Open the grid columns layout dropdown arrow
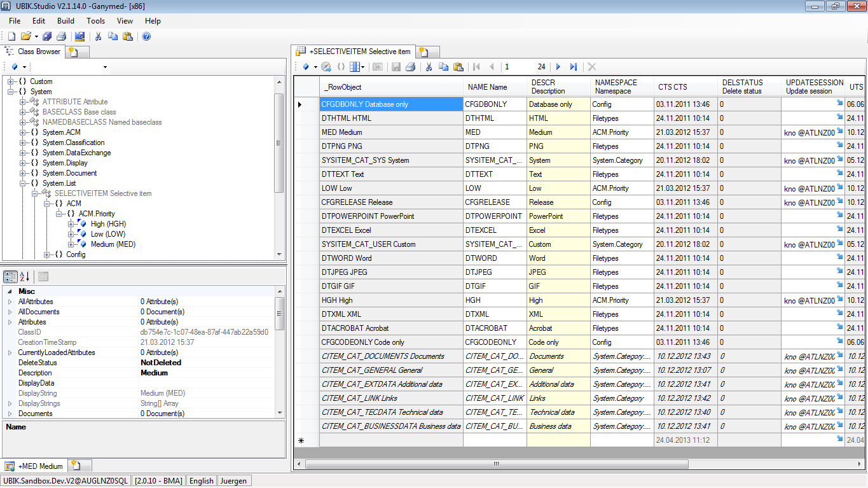Viewport: 868px width, 488px height. 362,67
